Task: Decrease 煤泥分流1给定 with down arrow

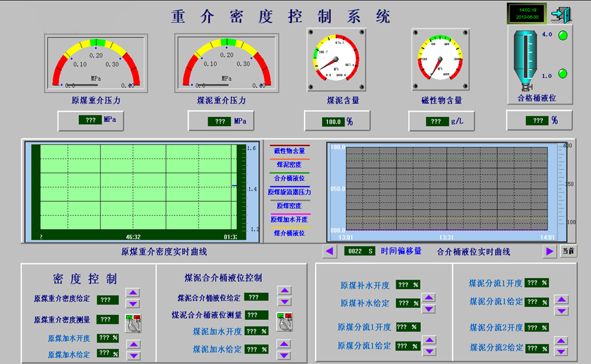Action: click(562, 311)
